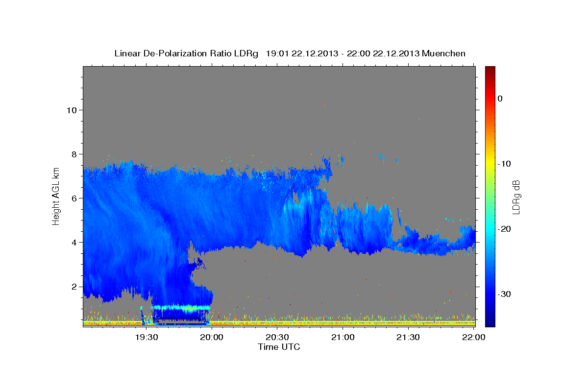Click the cyan bright band near 1 km

click(181, 308)
